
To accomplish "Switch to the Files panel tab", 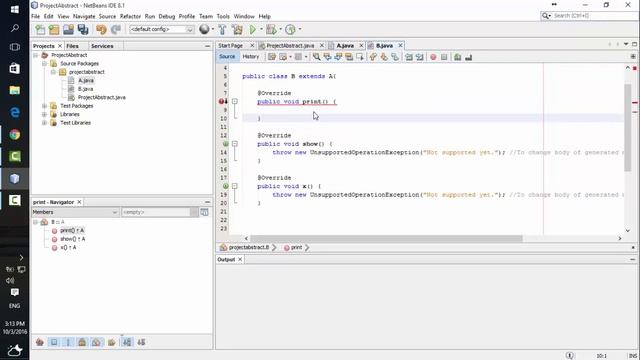I will [x=72, y=46].
